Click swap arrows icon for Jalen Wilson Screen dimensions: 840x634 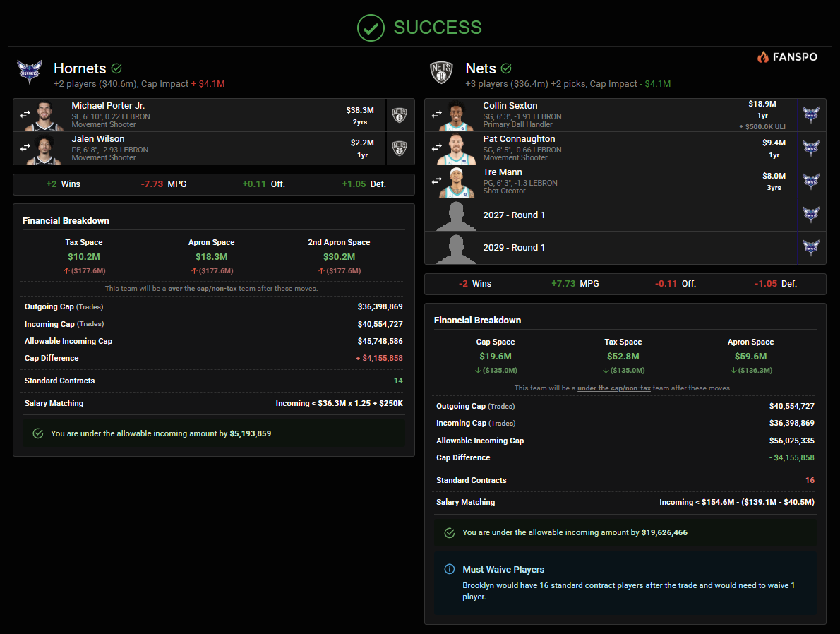tap(25, 148)
